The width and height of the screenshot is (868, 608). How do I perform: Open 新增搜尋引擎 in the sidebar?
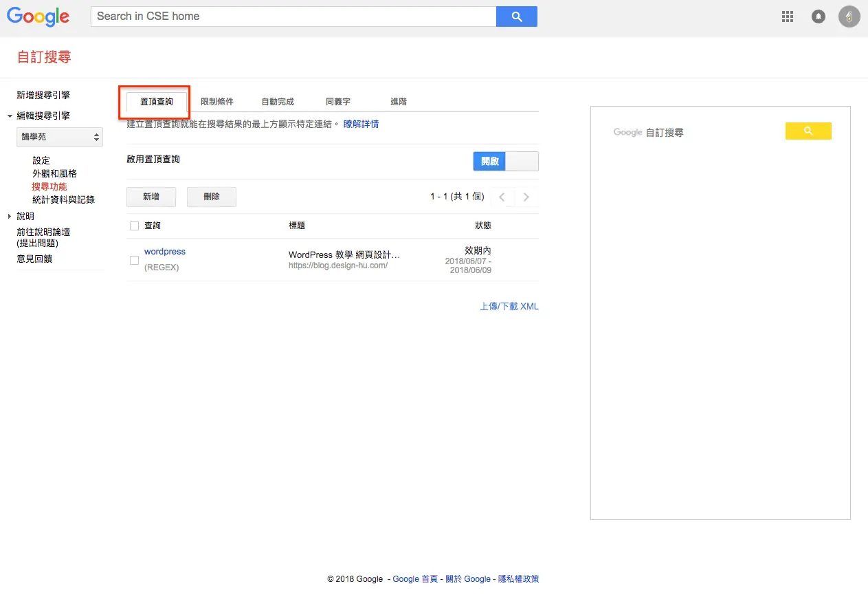click(x=43, y=95)
